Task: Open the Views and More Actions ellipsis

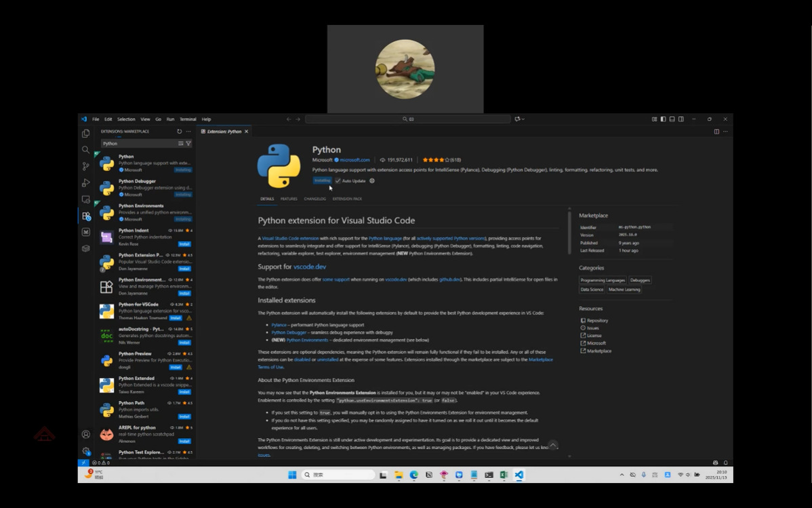Action: (188, 132)
